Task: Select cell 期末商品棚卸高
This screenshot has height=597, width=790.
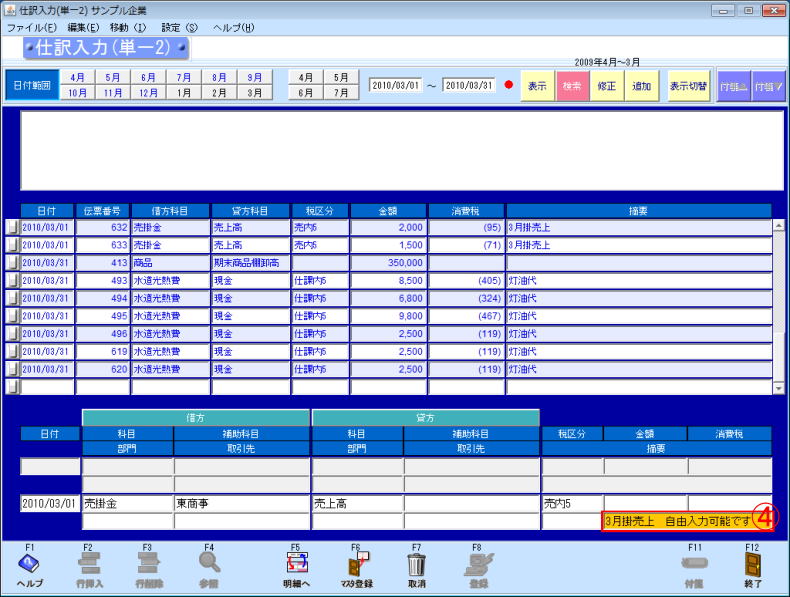Action: click(250, 262)
